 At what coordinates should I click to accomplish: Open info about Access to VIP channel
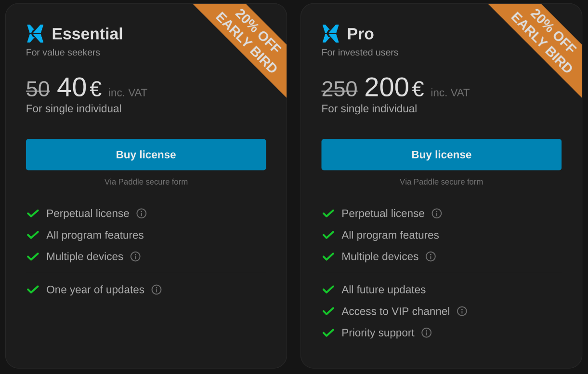462,311
